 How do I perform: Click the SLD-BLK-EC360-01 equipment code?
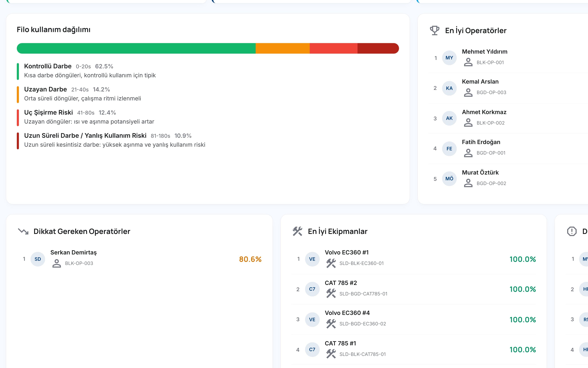coord(362,263)
